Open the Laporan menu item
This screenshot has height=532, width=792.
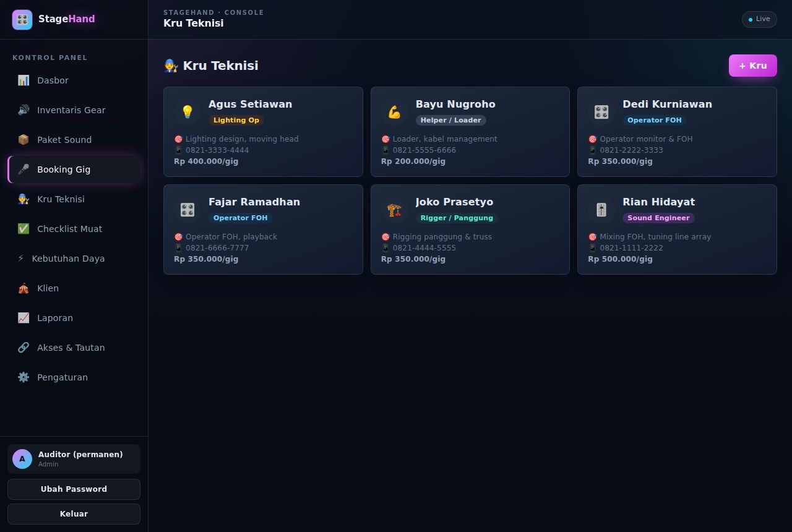coord(74,318)
